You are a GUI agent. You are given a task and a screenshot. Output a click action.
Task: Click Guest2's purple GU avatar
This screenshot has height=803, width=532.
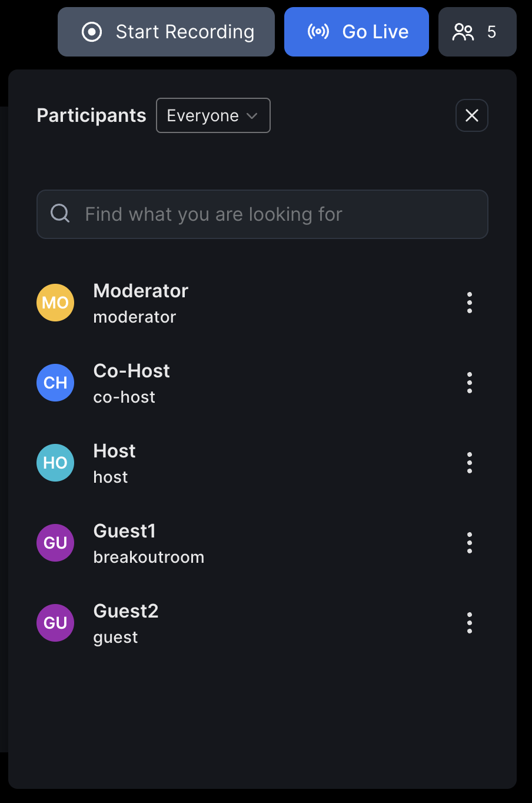coord(55,623)
